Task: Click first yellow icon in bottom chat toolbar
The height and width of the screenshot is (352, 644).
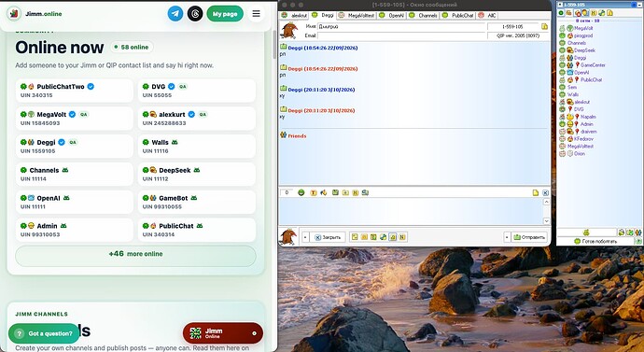Action: point(355,236)
